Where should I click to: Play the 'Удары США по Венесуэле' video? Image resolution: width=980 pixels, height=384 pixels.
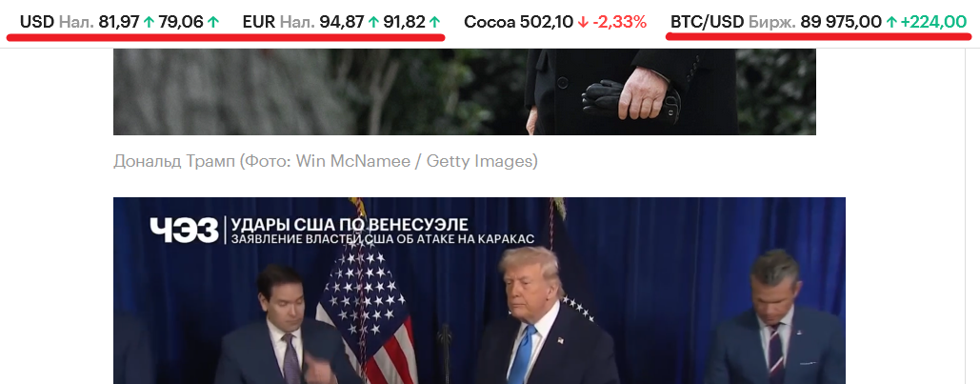479,291
